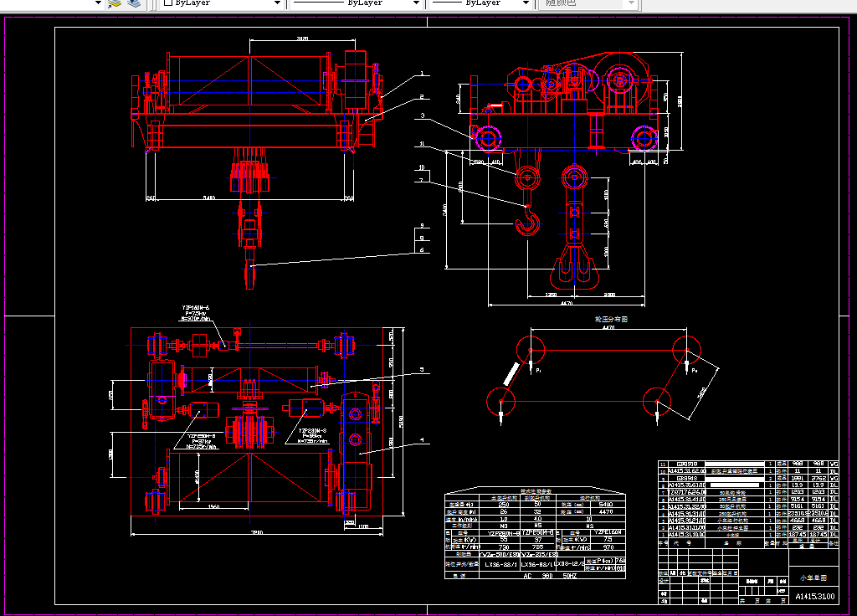Click callout number 11 leader label
Screen dimensions: 857x616
[x=422, y=144]
